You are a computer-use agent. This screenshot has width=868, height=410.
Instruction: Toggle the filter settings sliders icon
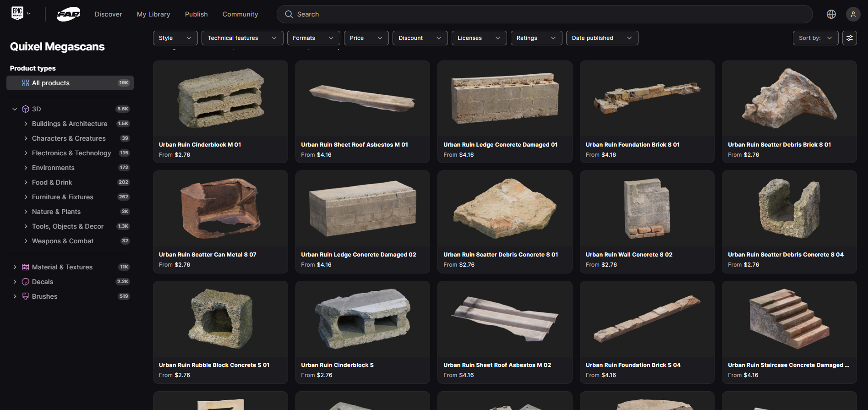pos(850,38)
